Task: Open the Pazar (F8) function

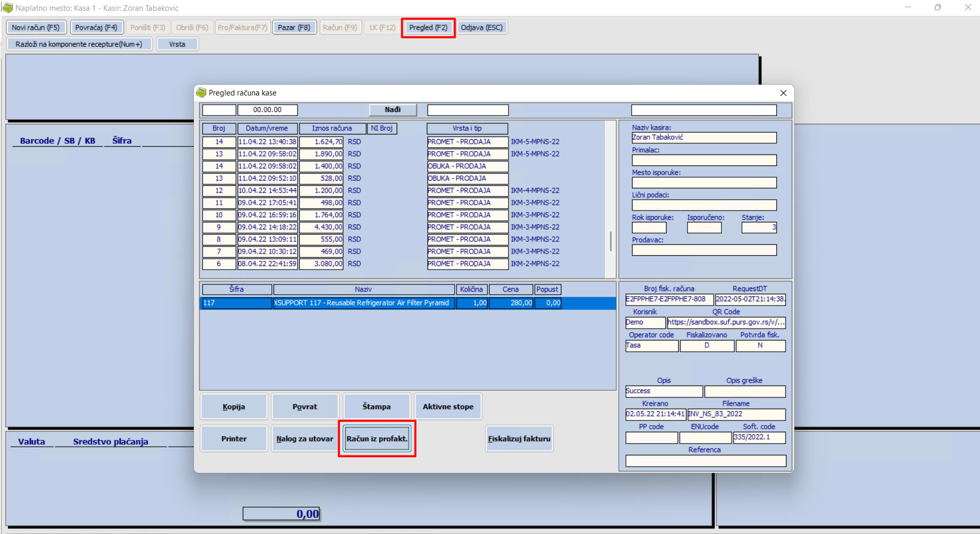Action: [294, 28]
